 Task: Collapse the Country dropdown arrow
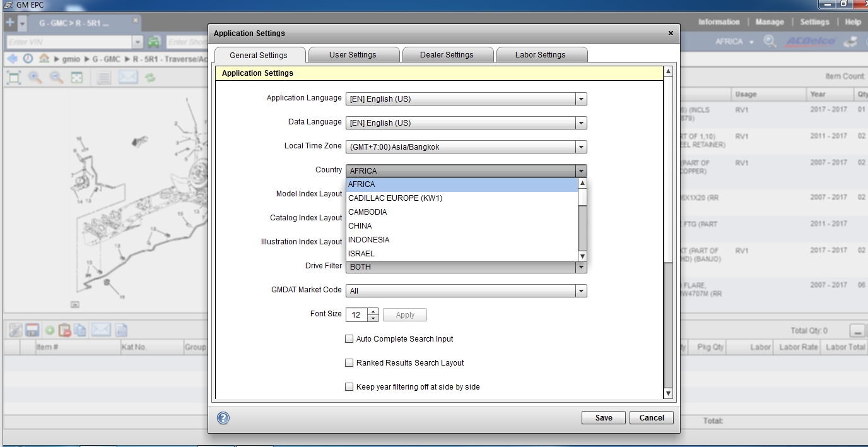[581, 171]
